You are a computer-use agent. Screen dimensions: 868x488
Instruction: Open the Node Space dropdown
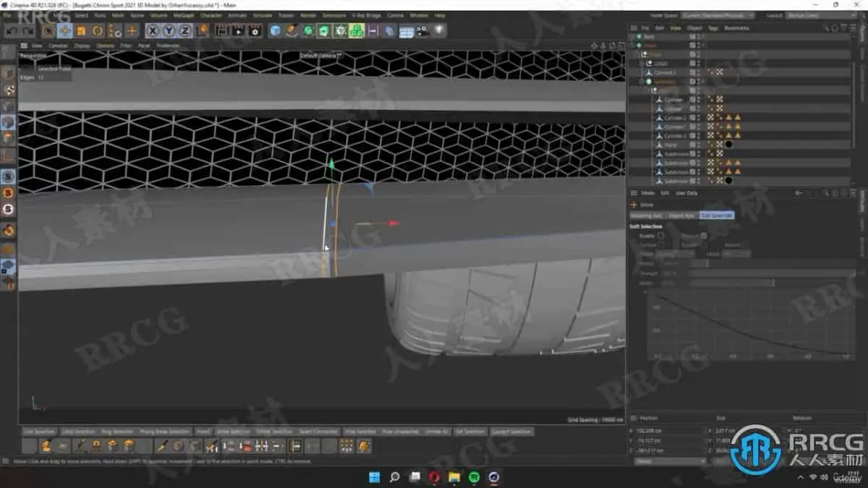click(718, 15)
